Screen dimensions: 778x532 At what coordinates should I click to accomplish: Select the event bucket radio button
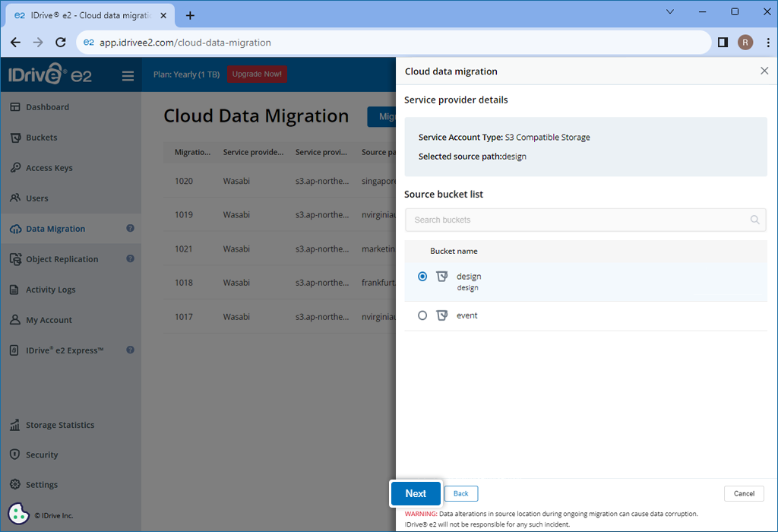click(422, 315)
